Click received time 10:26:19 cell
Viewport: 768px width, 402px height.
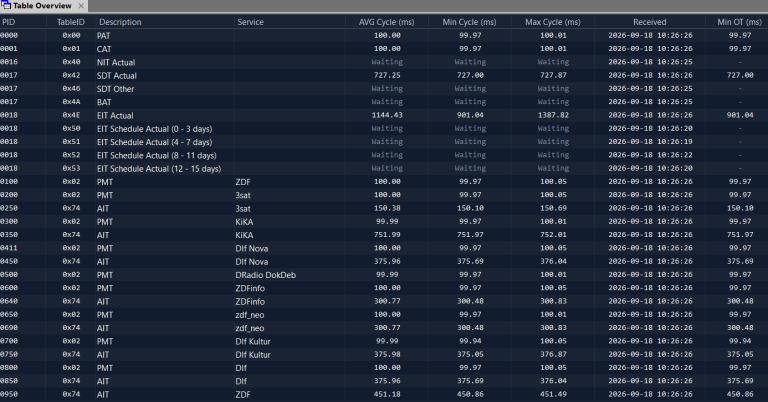[650, 142]
